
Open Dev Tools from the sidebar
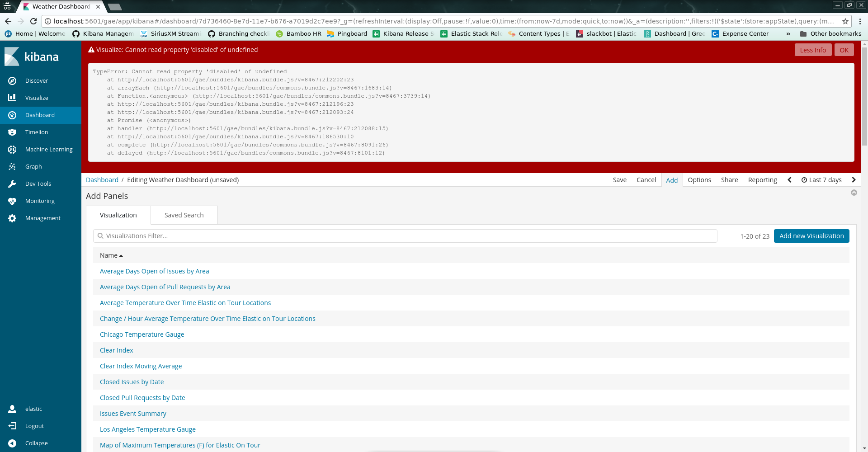tap(38, 184)
